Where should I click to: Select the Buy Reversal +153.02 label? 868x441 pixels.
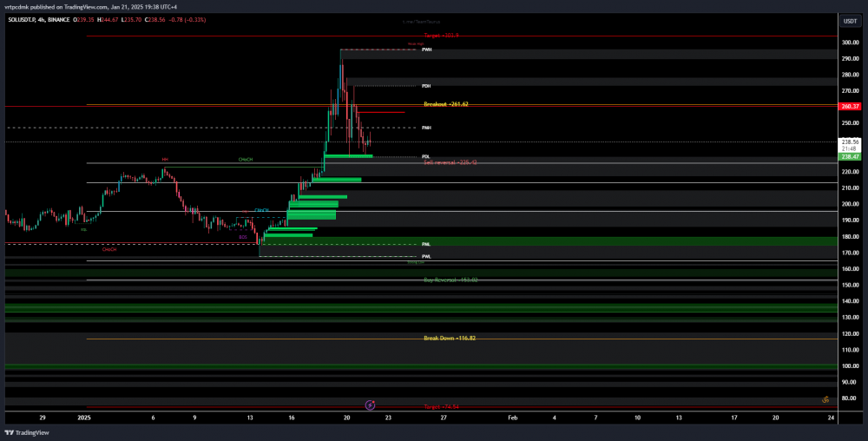[450, 280]
